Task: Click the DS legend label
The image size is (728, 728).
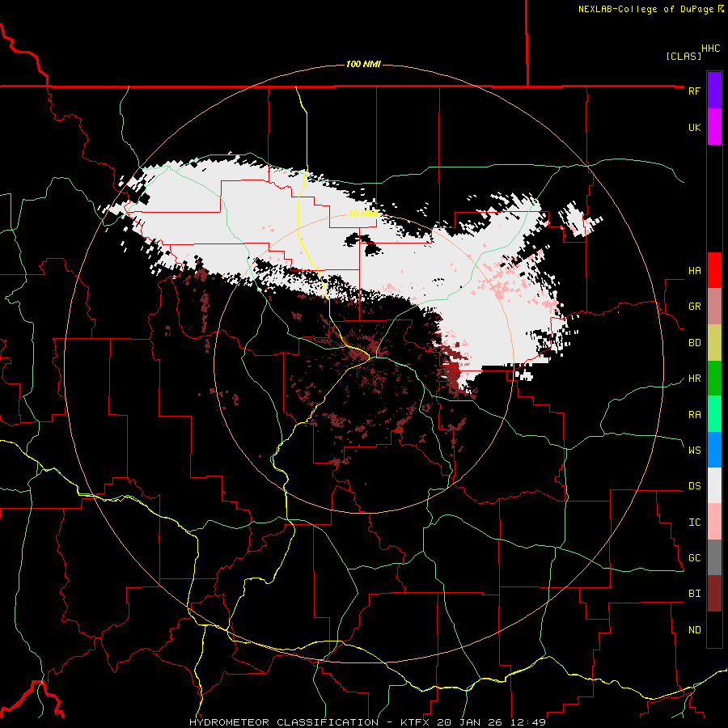Action: pyautogui.click(x=694, y=486)
